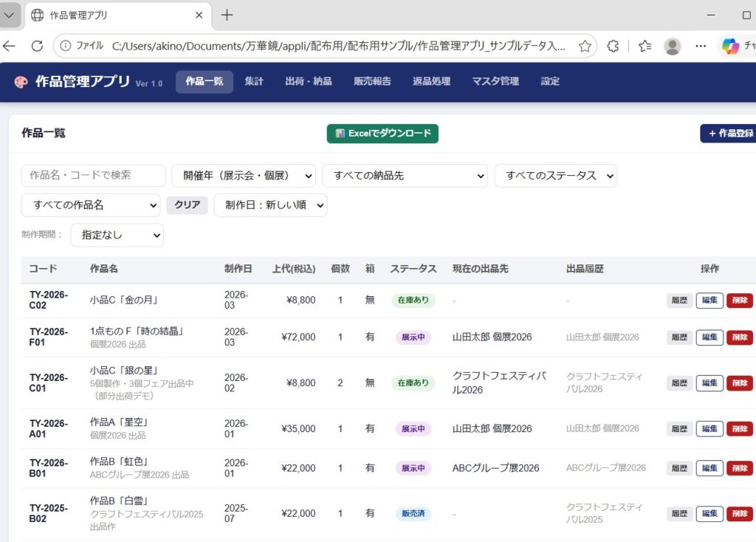Close the 作品管理アプリ browser tab
This screenshot has width=756, height=542.
(199, 15)
